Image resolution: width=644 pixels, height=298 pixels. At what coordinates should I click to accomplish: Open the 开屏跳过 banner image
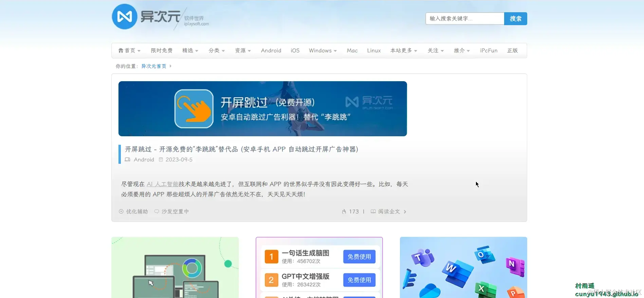pyautogui.click(x=262, y=109)
